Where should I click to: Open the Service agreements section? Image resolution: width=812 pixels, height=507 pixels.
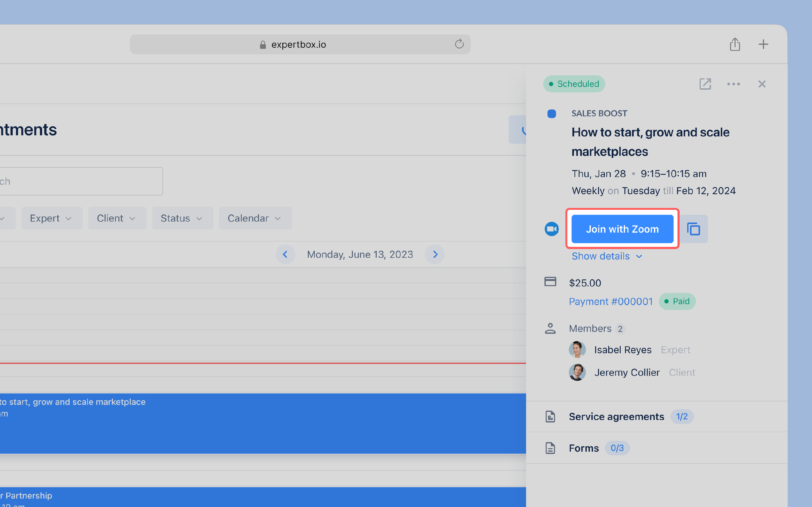616,416
